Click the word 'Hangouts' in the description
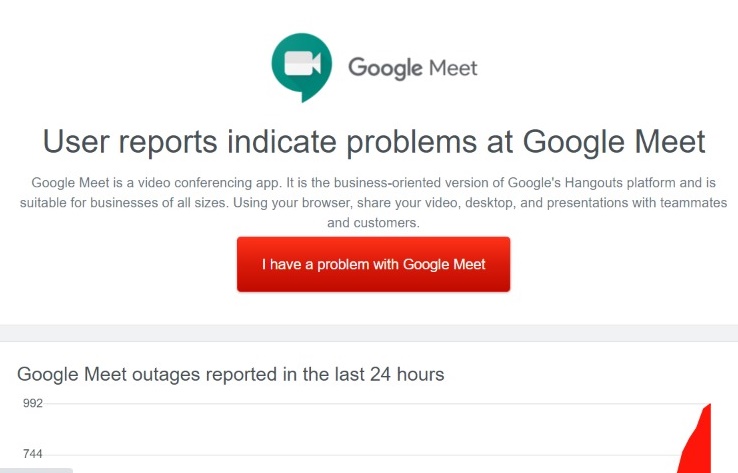The image size is (738, 473). [x=594, y=183]
